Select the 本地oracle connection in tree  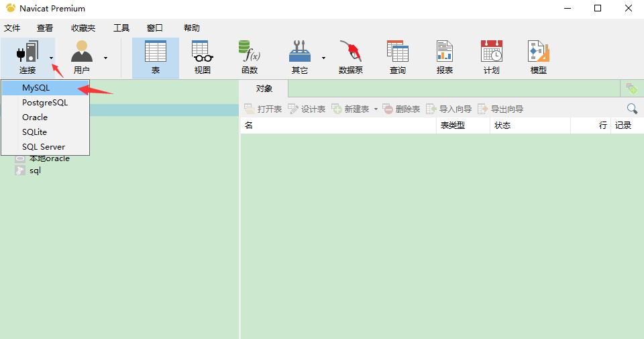click(x=49, y=158)
